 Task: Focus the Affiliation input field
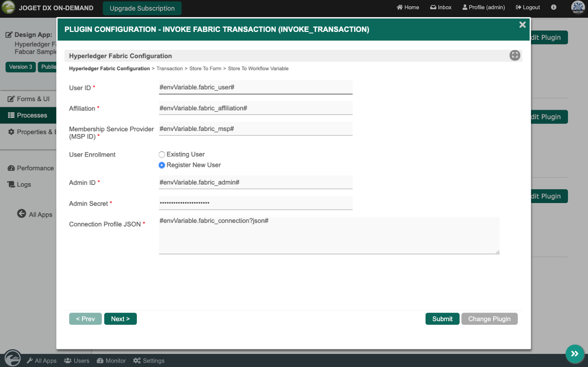point(255,108)
